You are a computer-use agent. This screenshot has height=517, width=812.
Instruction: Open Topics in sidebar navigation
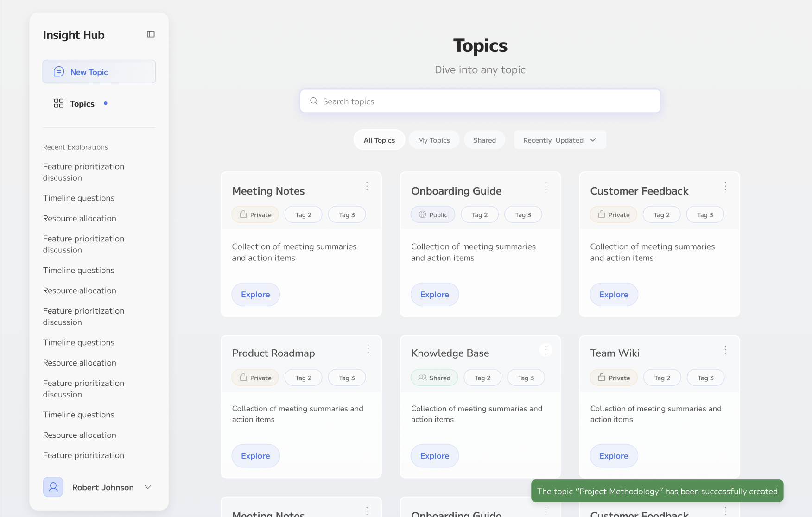[x=82, y=104]
